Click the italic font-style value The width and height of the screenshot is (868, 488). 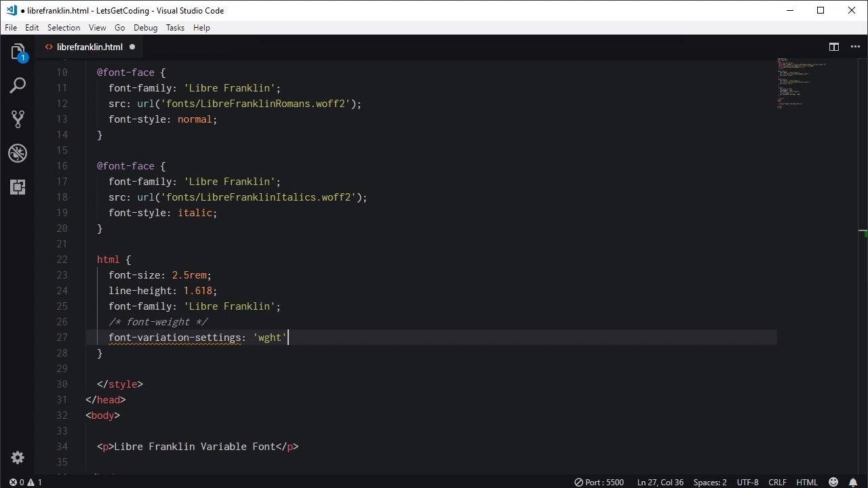tap(195, 213)
